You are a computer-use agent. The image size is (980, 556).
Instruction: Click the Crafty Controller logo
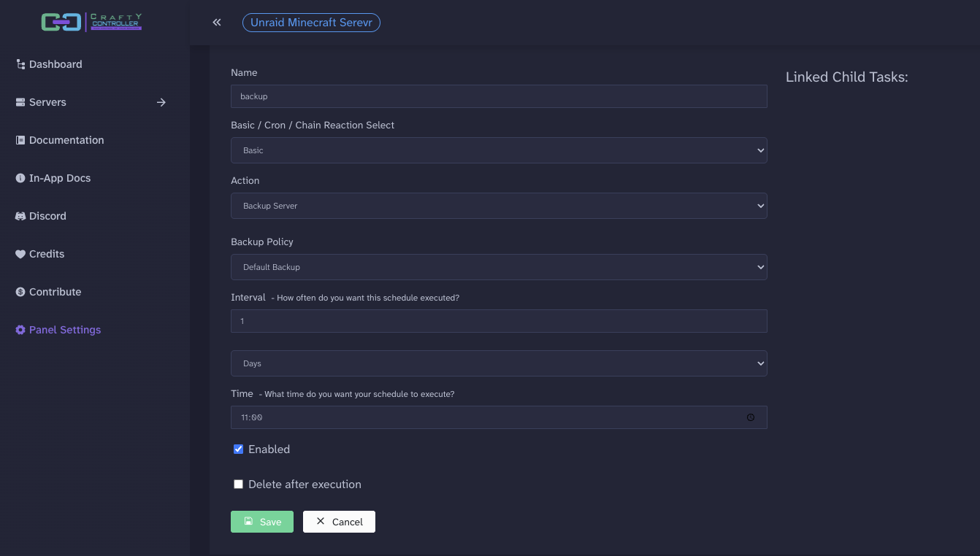point(91,23)
